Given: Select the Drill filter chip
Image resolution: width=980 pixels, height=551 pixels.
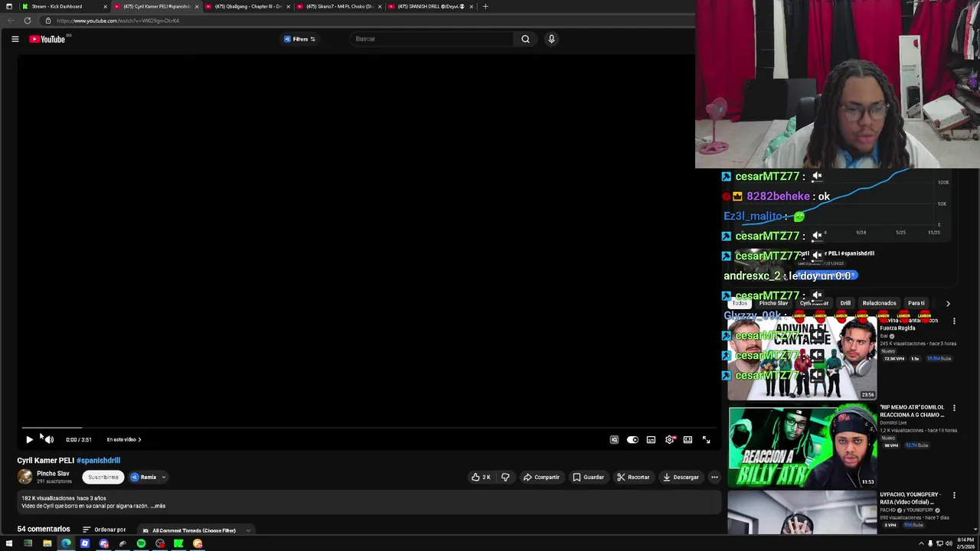Looking at the screenshot, I should pyautogui.click(x=845, y=303).
